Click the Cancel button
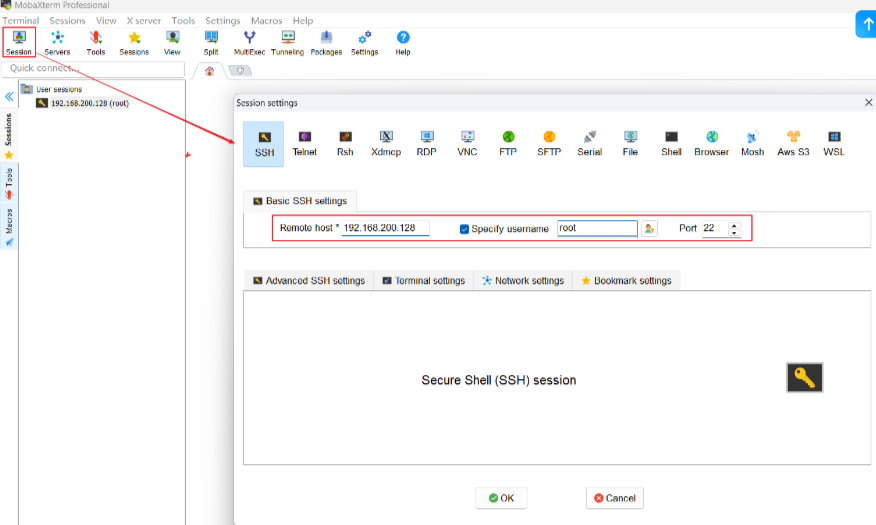The image size is (876, 525). pyautogui.click(x=614, y=498)
